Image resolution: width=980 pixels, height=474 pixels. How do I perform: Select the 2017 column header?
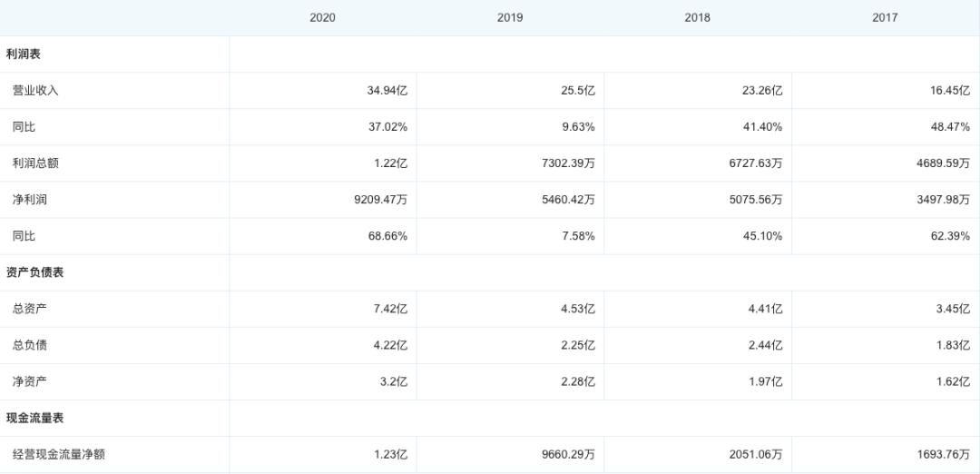(x=885, y=17)
